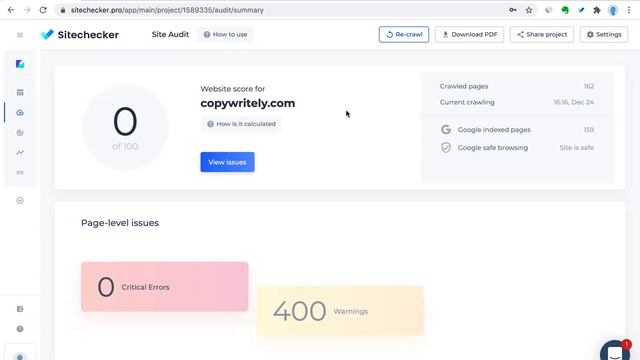Bookmark page with the star icon
The image size is (640, 360).
click(x=529, y=10)
